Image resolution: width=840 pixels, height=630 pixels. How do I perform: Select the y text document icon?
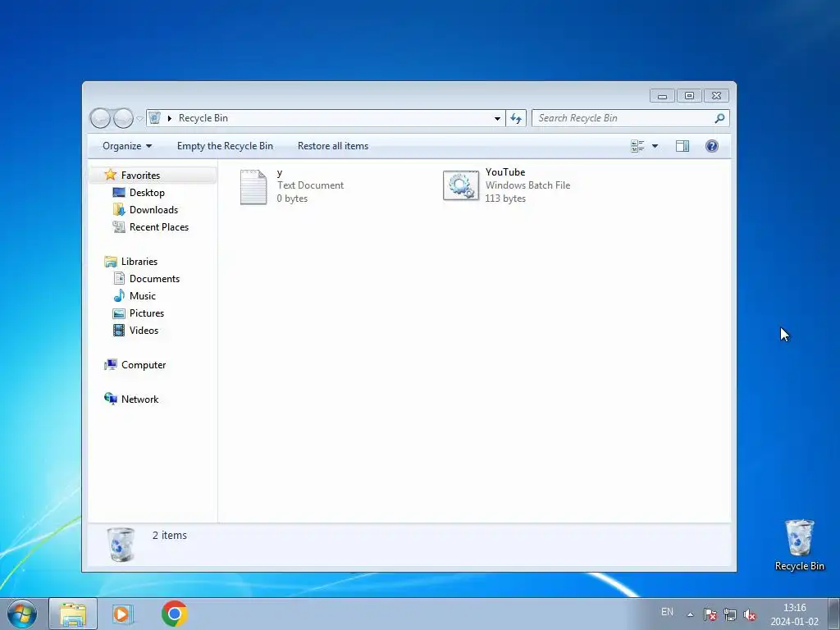pos(253,187)
